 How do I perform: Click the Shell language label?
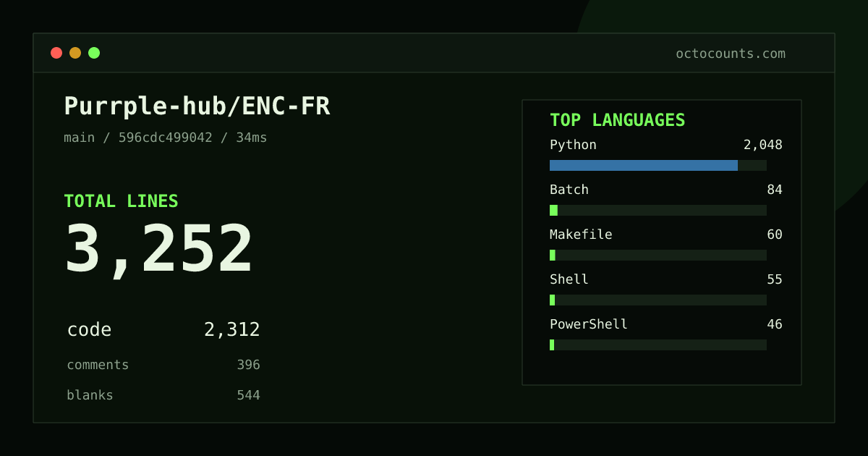(569, 279)
